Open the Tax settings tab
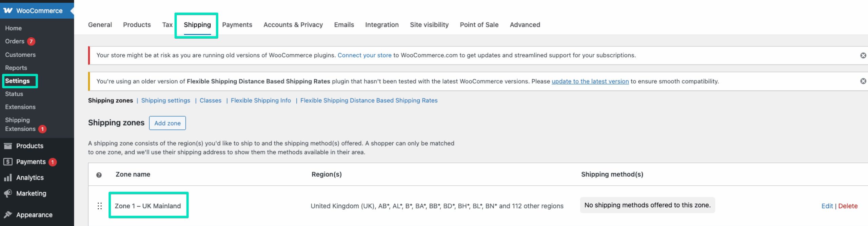 pos(167,25)
